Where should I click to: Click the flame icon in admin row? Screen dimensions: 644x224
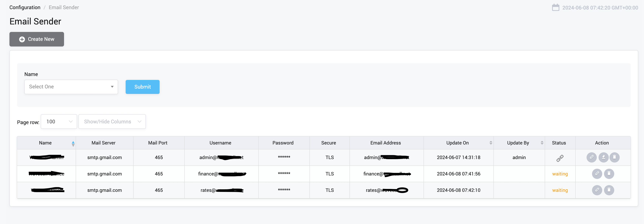603,157
